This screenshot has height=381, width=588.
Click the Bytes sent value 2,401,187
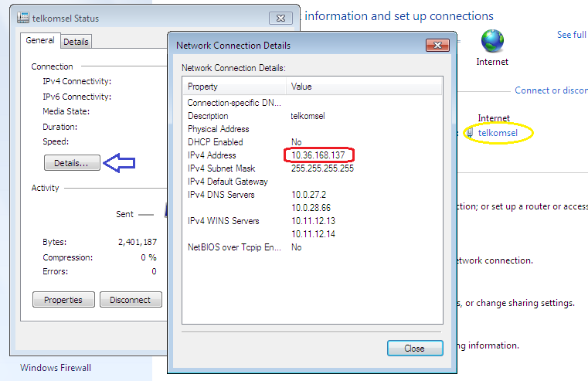click(138, 242)
